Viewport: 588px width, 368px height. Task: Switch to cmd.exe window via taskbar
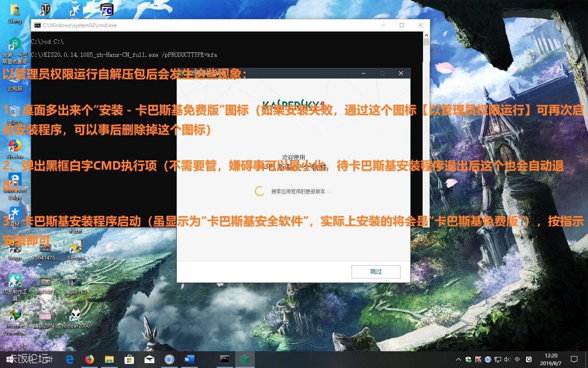tap(225, 359)
